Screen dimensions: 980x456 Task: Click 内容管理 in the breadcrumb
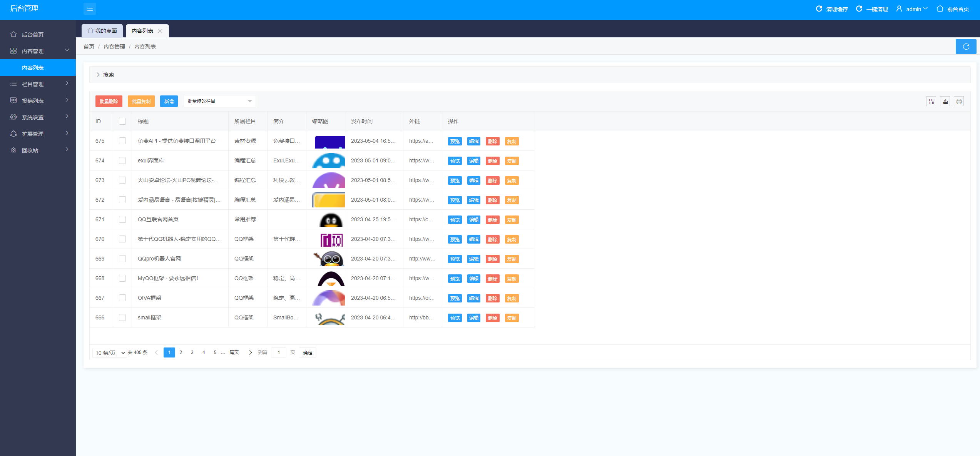tap(114, 47)
